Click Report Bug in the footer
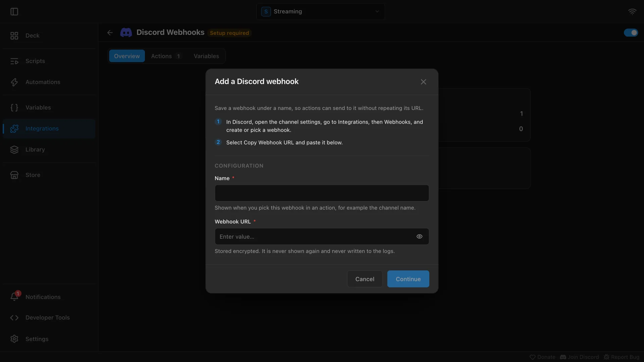The image size is (644, 362). (x=622, y=357)
